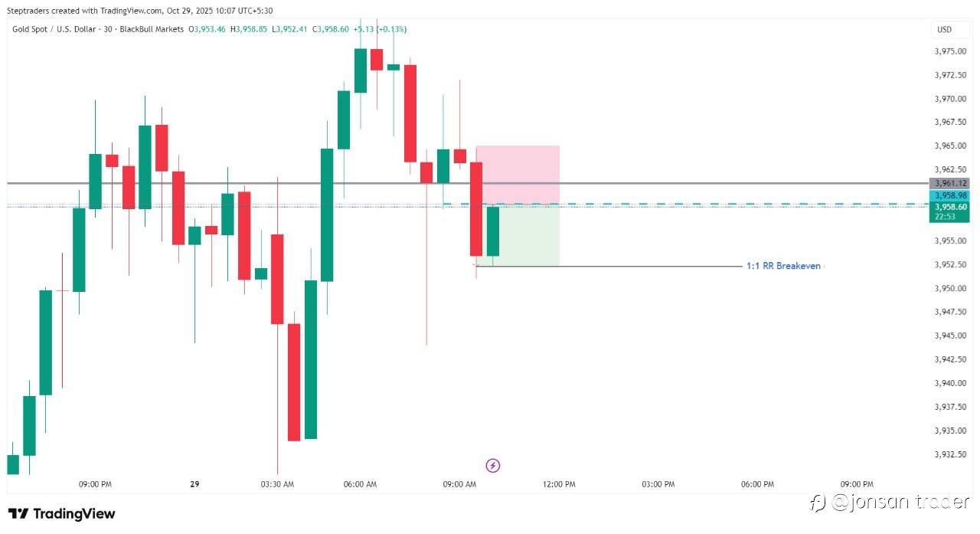Click the gray 3,961.12 price label
The image size is (980, 534).
pos(949,184)
